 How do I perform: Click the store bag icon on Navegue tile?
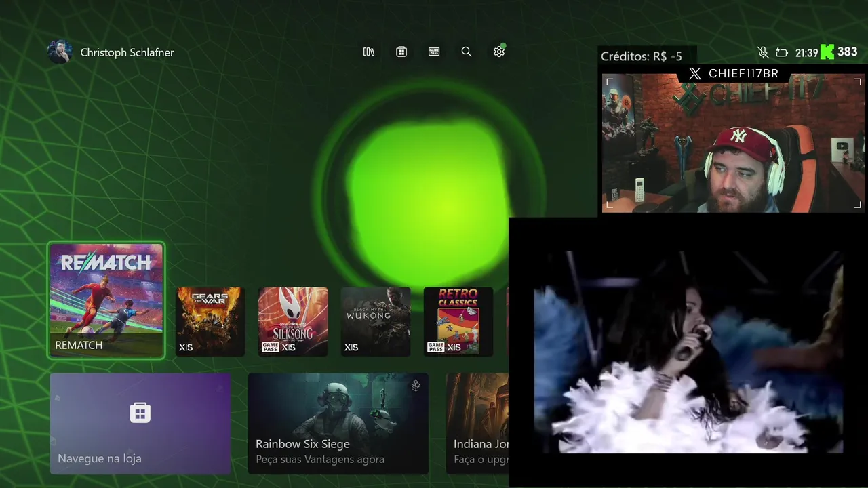(140, 412)
